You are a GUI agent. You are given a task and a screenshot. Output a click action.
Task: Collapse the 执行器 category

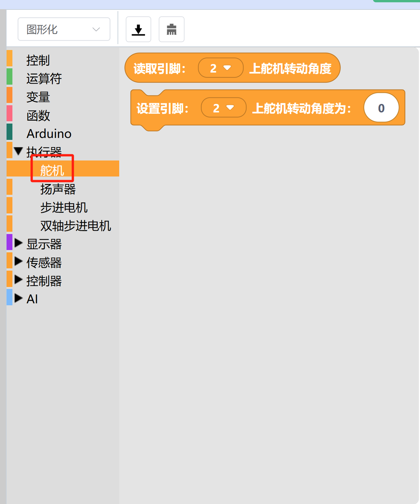coord(18,151)
